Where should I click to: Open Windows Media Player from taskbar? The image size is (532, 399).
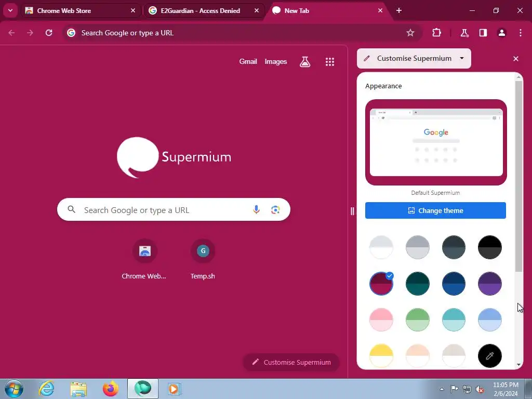tap(174, 389)
